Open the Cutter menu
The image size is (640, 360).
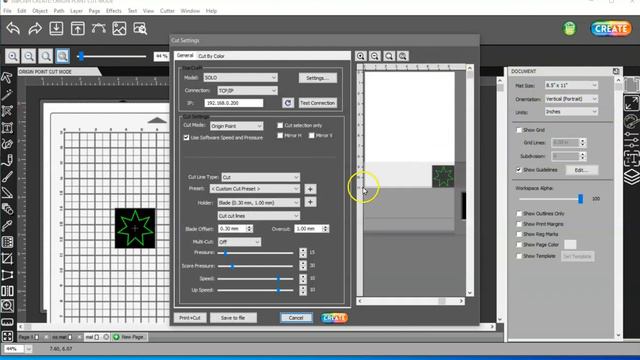coord(167,11)
